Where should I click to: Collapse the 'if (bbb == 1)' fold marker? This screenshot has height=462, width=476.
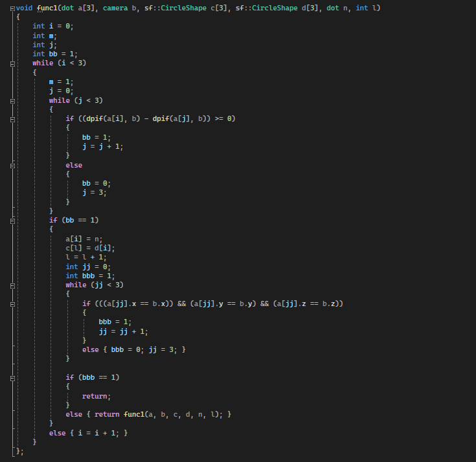[12, 379]
